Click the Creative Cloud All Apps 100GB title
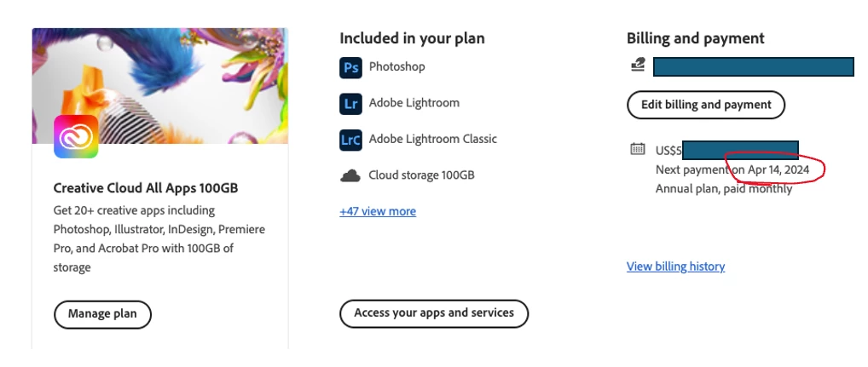This screenshot has width=868, height=367. click(x=146, y=188)
